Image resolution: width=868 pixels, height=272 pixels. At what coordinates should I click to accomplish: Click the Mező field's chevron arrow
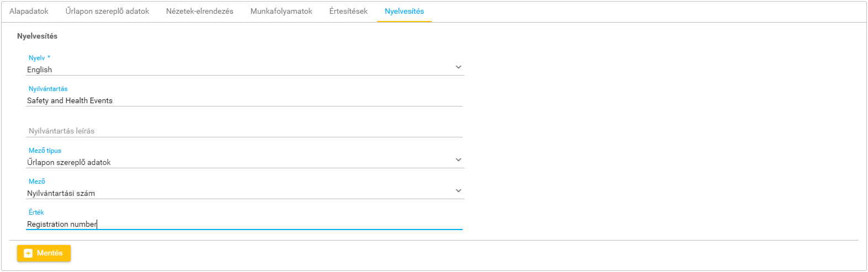point(458,191)
